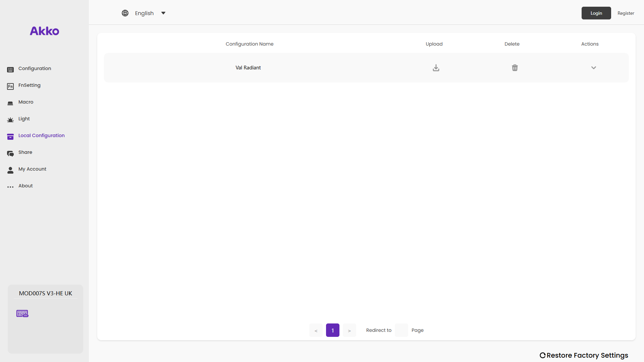Click the Share chat-bubble icon
The height and width of the screenshot is (362, 644).
coord(10,153)
